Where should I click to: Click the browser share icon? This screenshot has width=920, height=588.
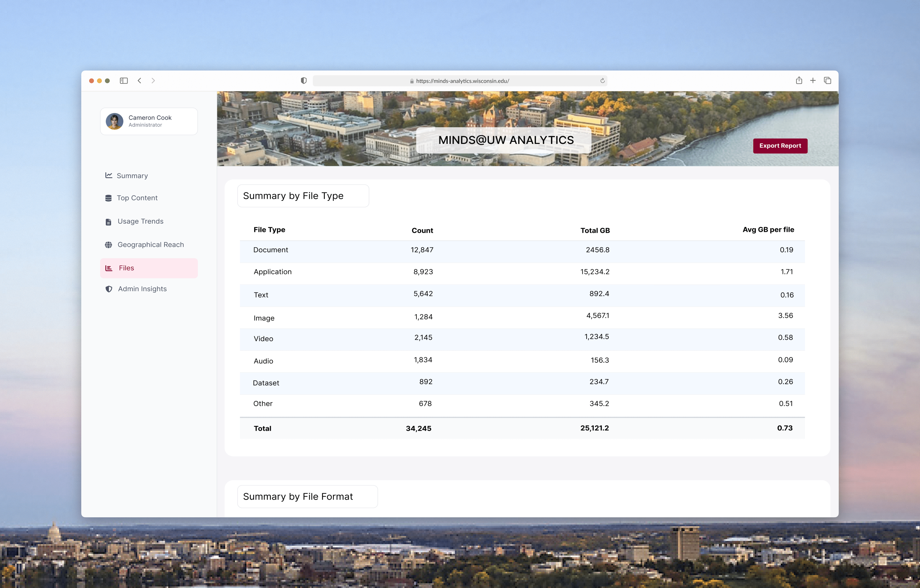tap(799, 80)
